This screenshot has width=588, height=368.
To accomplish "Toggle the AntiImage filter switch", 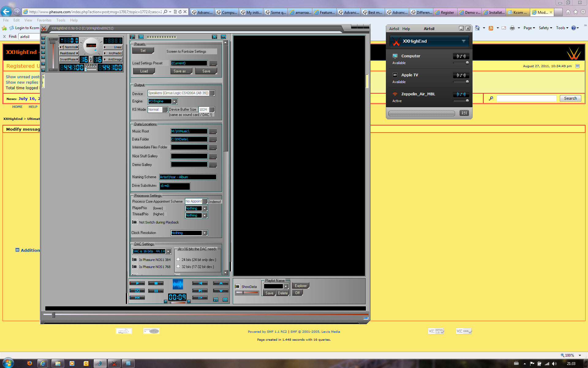I will coord(113,59).
